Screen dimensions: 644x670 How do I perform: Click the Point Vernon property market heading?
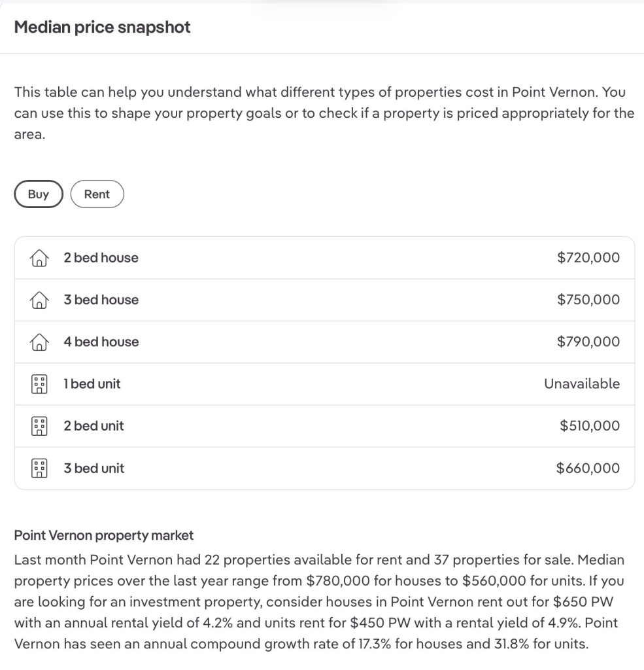104,535
